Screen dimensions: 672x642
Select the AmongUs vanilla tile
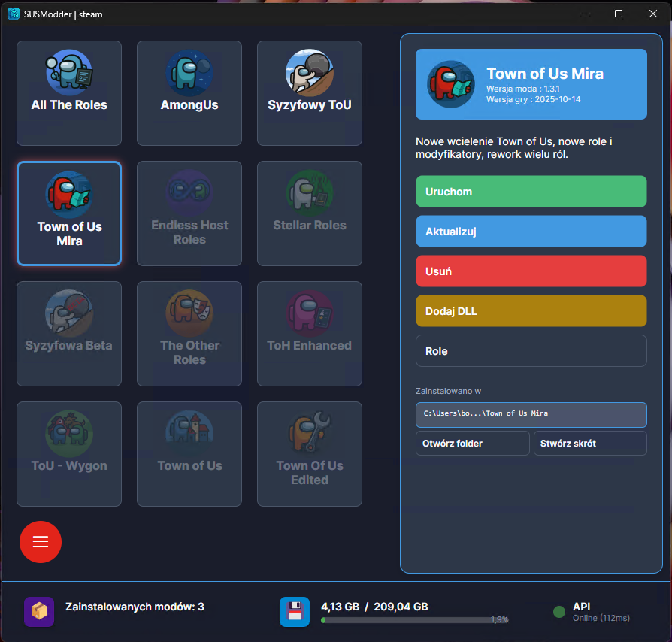click(189, 93)
